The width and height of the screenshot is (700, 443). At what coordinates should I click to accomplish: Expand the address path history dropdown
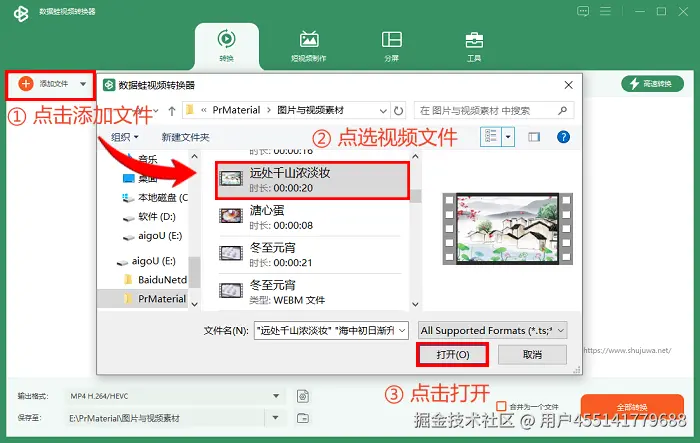[383, 111]
